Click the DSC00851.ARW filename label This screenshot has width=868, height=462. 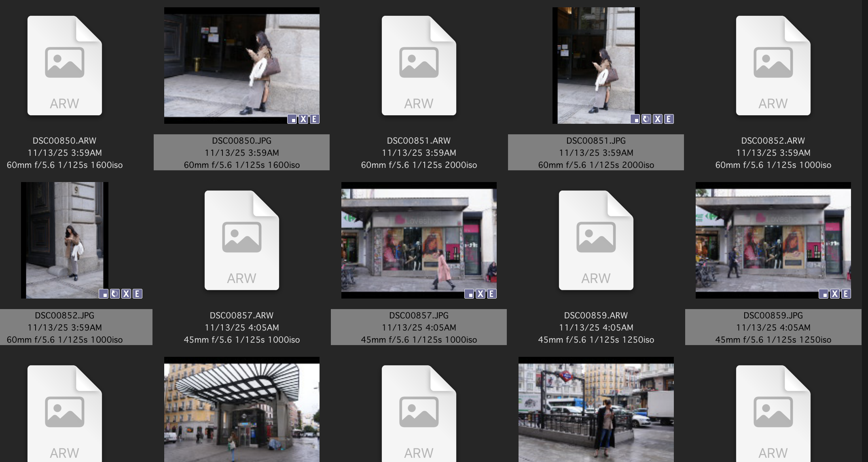coord(419,140)
